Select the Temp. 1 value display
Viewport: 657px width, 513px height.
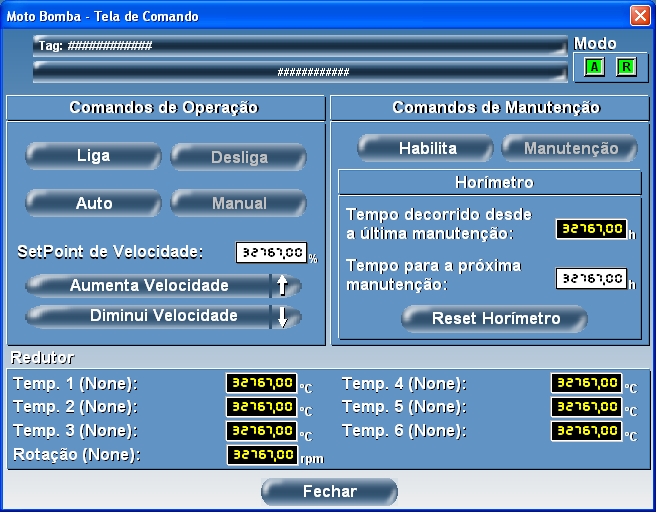point(261,383)
